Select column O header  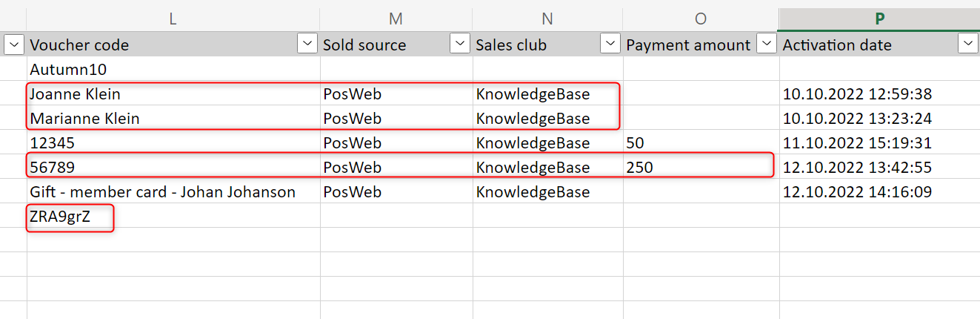click(700, 19)
